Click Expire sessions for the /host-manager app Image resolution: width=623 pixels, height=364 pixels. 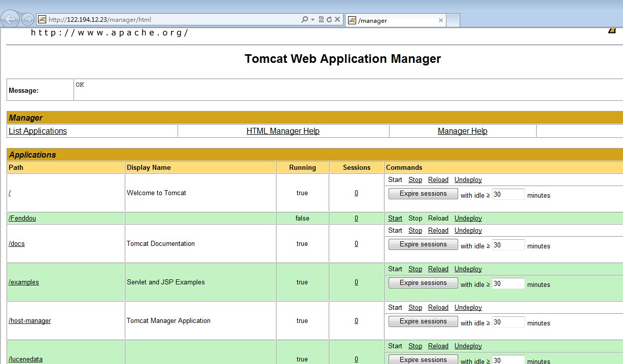[423, 321]
